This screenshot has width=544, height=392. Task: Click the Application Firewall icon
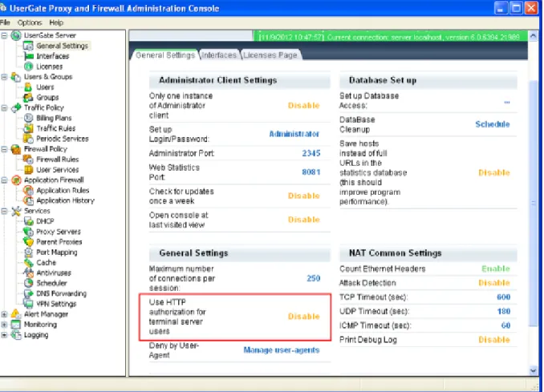(16, 180)
